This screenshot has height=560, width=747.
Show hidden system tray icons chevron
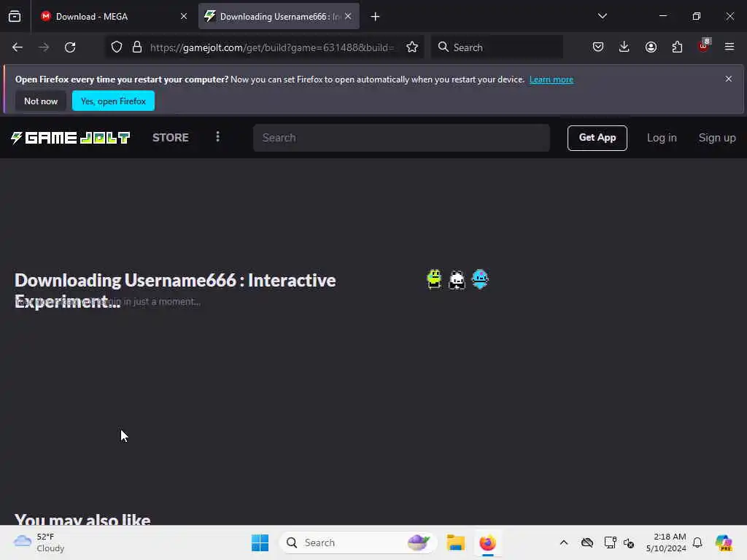(x=564, y=542)
